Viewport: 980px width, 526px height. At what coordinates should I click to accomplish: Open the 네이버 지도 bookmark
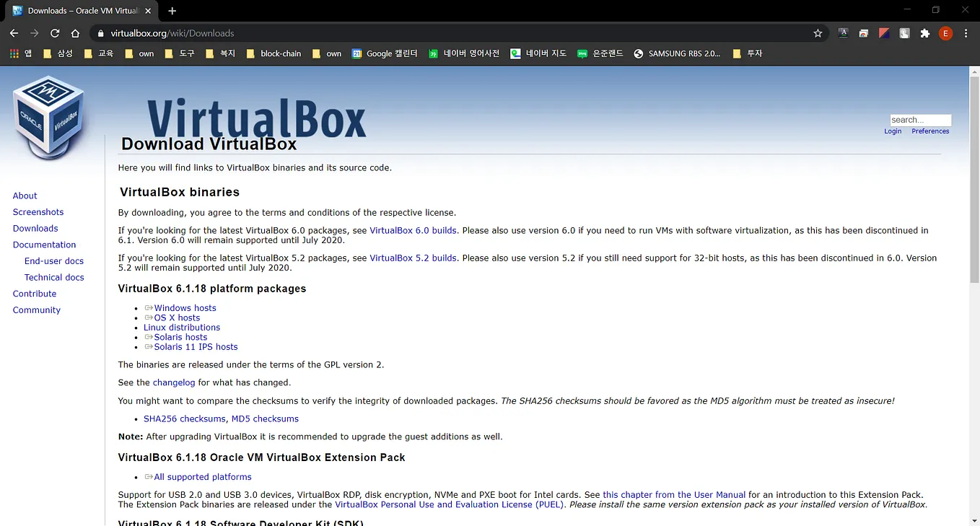point(538,53)
